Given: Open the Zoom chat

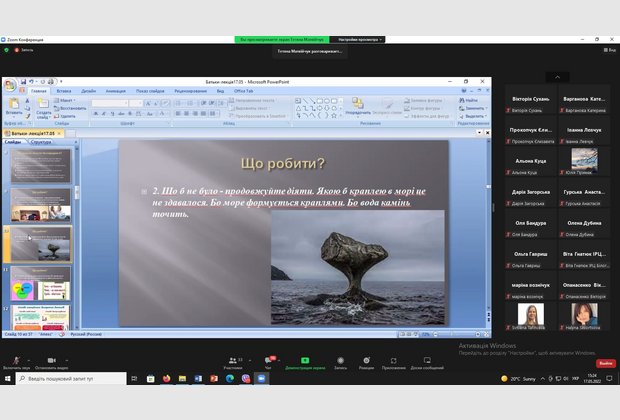Looking at the screenshot, I should point(268,360).
